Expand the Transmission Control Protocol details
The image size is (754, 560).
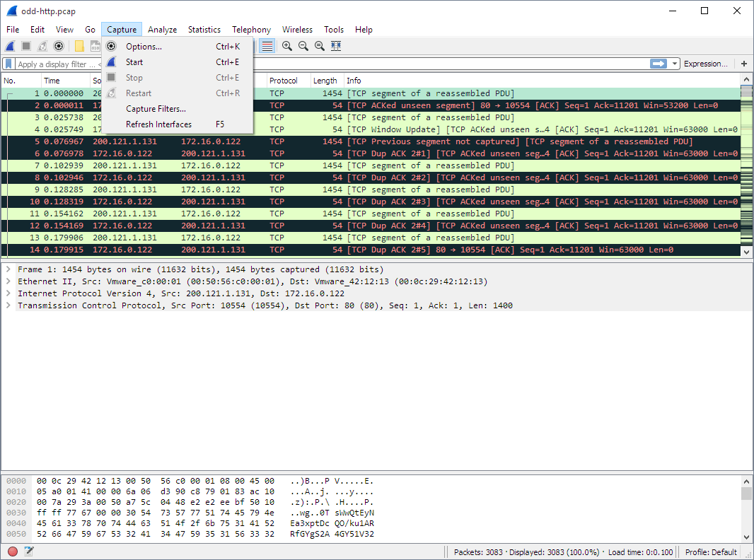click(x=6, y=305)
